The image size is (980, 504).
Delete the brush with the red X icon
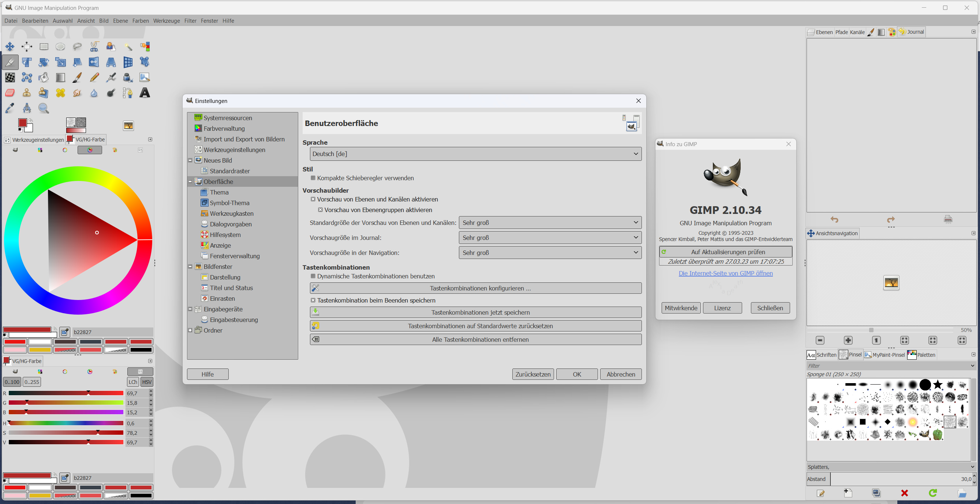(x=905, y=493)
